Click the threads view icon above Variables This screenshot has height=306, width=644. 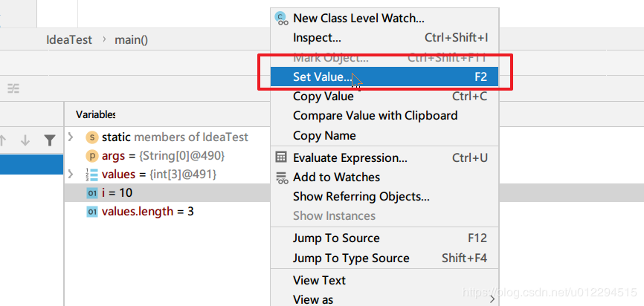point(13,88)
